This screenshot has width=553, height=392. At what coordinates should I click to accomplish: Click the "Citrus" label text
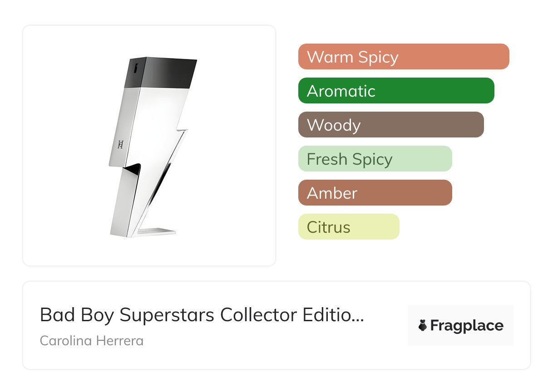[x=328, y=227]
